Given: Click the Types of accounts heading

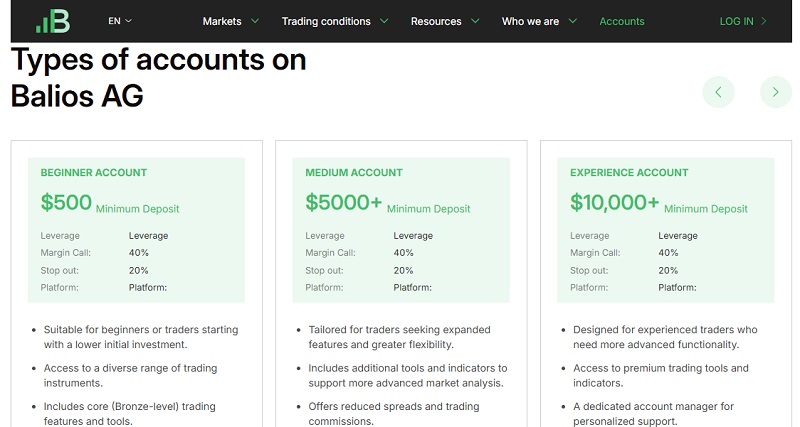Looking at the screenshot, I should pyautogui.click(x=158, y=77).
